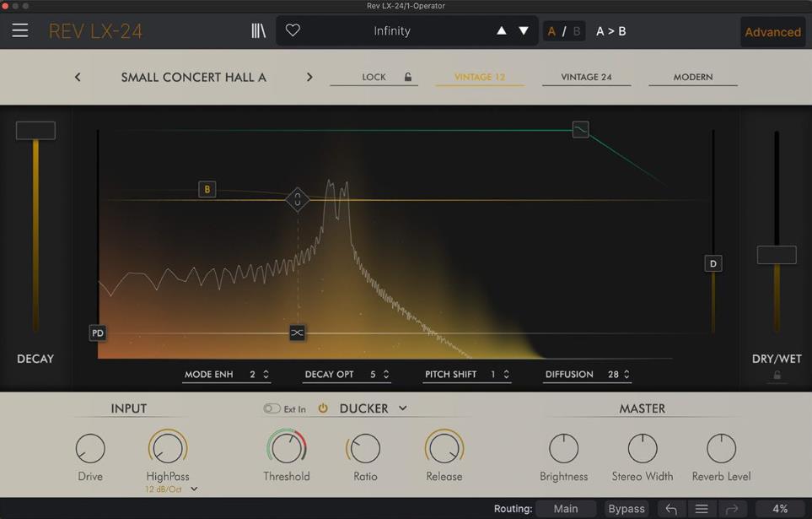Click the Infinity preset name
812x519 pixels.
(x=392, y=31)
